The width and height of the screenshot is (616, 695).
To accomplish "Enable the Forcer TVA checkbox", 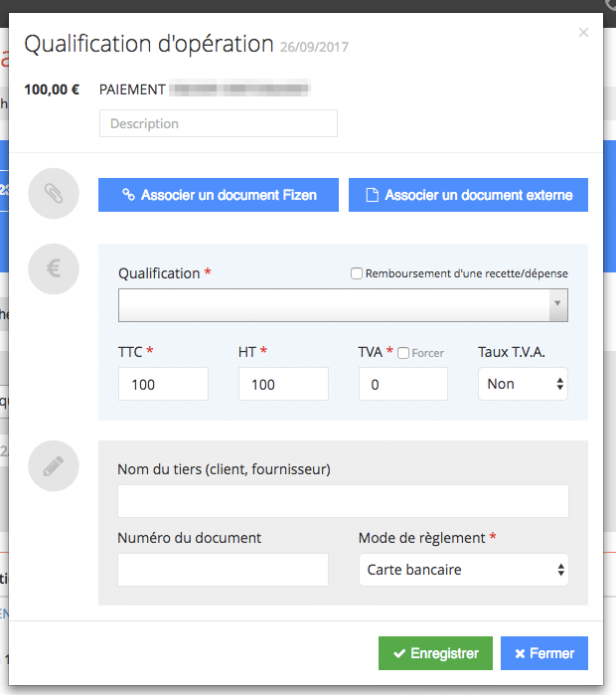I will [403, 353].
